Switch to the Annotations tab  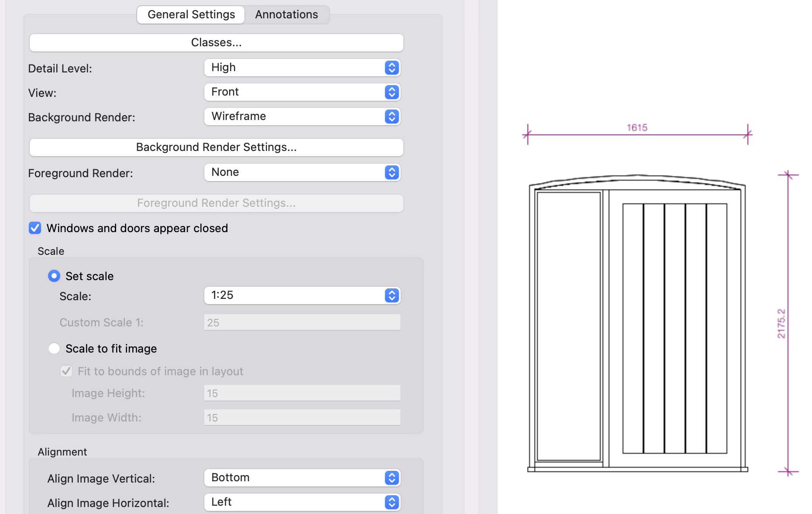pos(286,14)
